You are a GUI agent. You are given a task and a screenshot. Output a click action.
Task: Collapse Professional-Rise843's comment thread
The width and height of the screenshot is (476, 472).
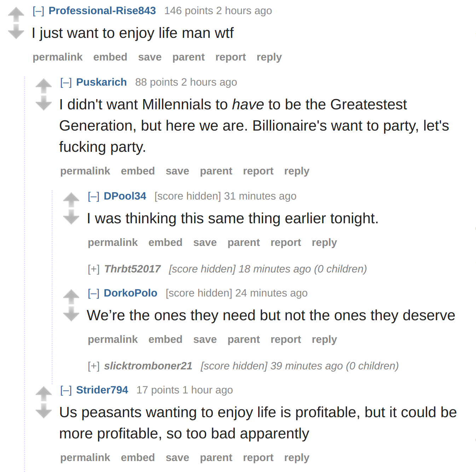pyautogui.click(x=38, y=11)
